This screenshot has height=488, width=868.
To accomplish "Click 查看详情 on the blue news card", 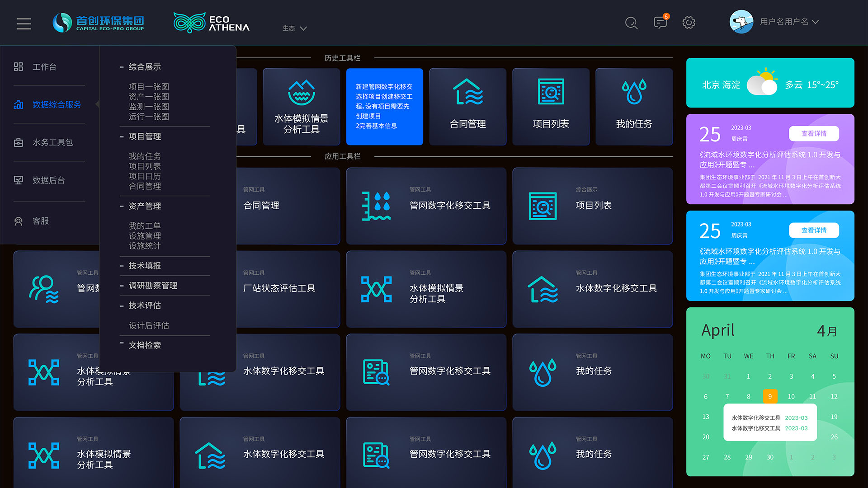I will [814, 230].
